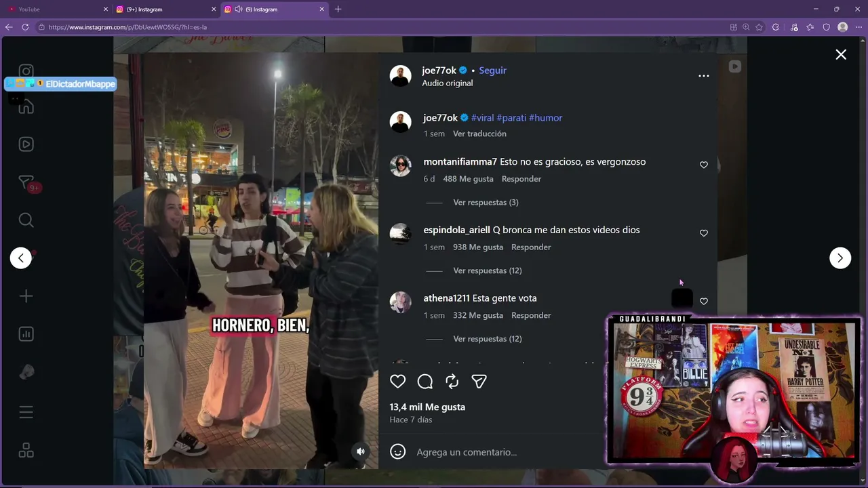The image size is (868, 488).
Task: Like the joe77ok post
Action: click(398, 382)
